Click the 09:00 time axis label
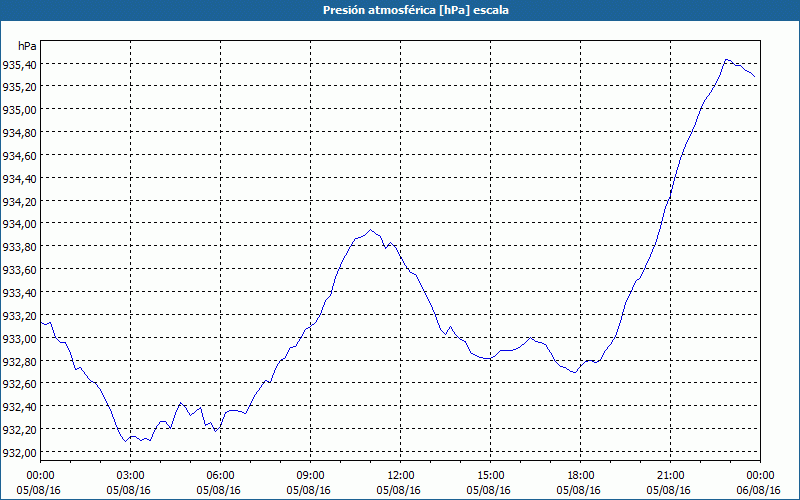800x500 pixels. [x=310, y=476]
